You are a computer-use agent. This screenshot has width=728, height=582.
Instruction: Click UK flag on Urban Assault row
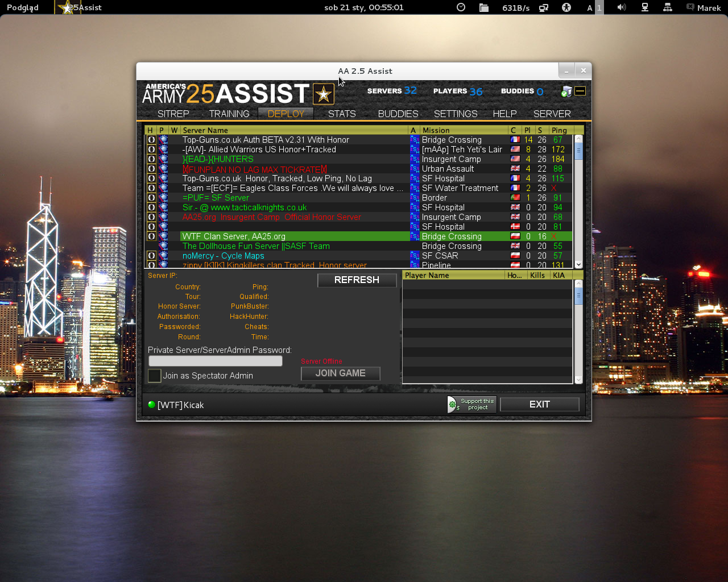(515, 169)
